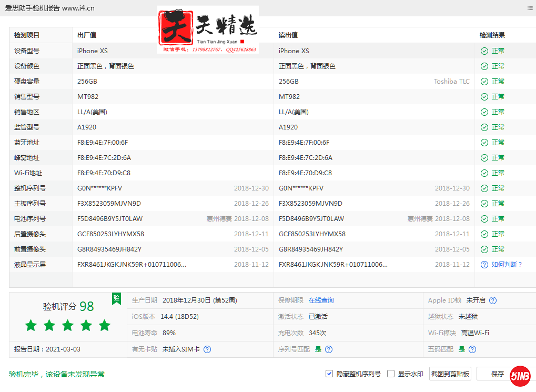Click the 天天精选 logo image

pyautogui.click(x=208, y=29)
